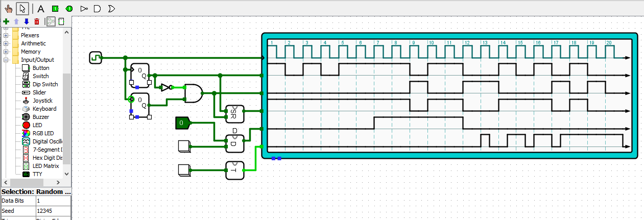Edit the Data Bits value field

coord(53,201)
